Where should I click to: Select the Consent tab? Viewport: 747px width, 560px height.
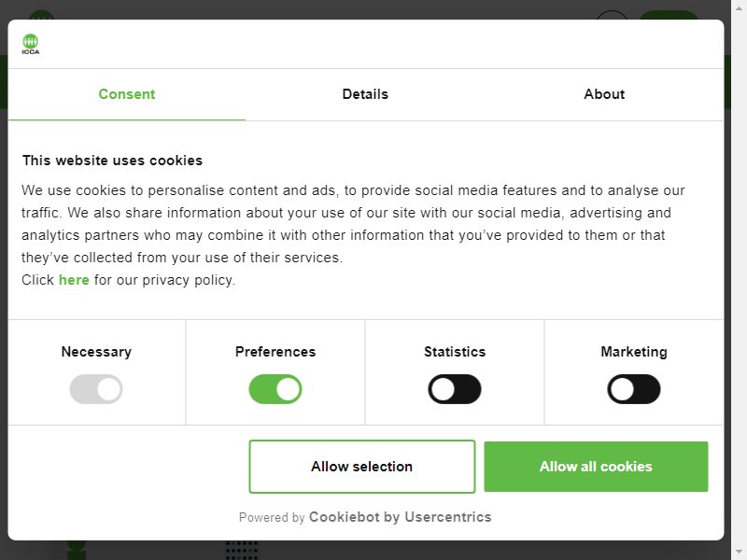click(x=127, y=94)
